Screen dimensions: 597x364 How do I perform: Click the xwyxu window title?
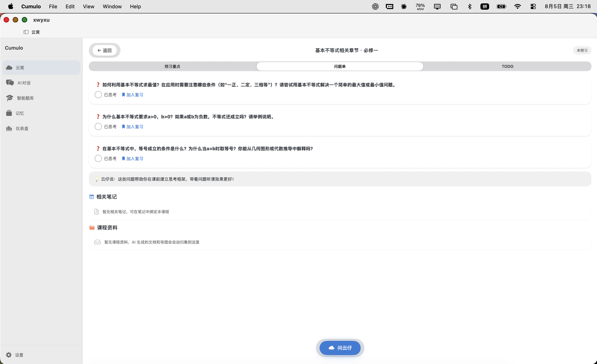point(41,20)
